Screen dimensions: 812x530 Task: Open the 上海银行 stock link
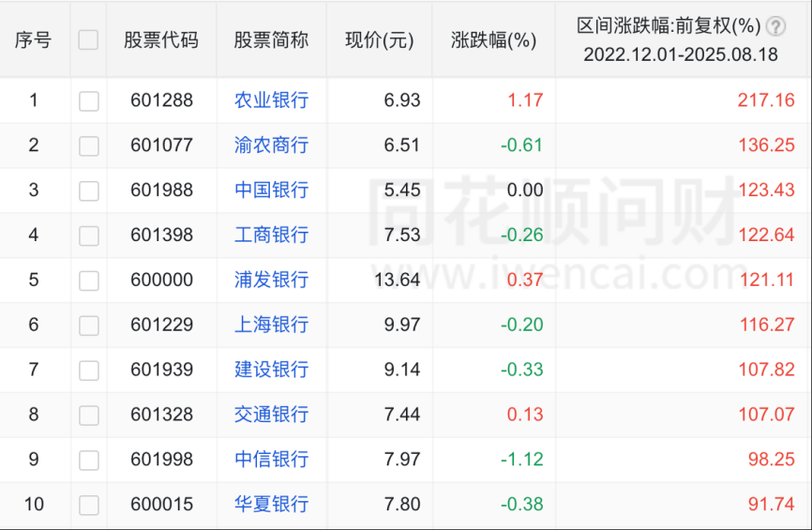click(x=271, y=325)
